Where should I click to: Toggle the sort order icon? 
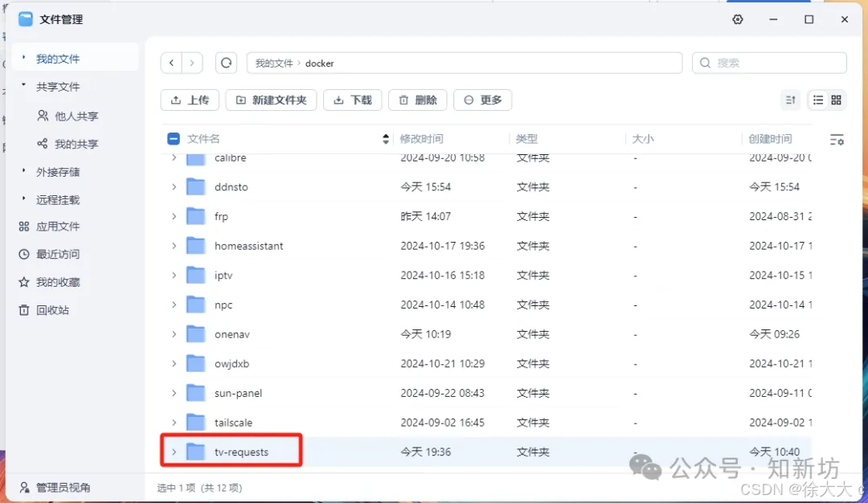[x=790, y=100]
